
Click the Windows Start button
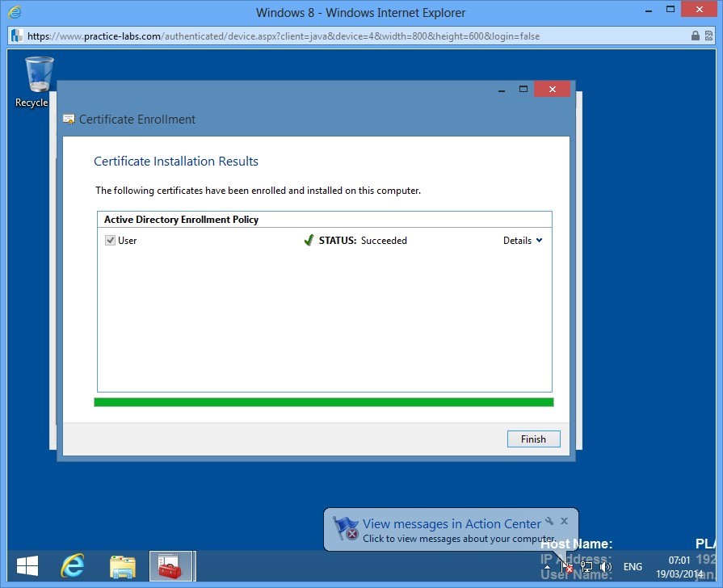point(27,566)
